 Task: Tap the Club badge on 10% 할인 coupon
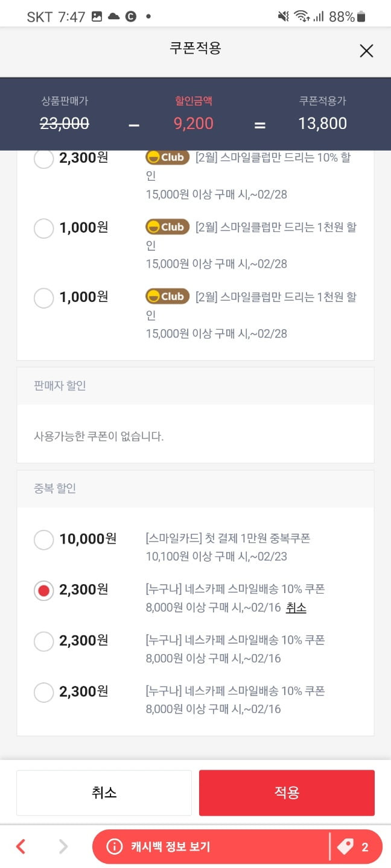coord(168,157)
